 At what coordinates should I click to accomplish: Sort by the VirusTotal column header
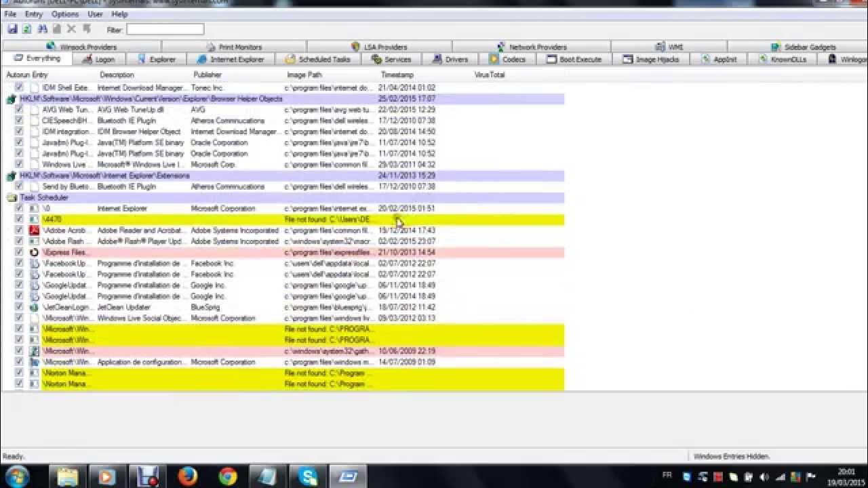point(490,75)
